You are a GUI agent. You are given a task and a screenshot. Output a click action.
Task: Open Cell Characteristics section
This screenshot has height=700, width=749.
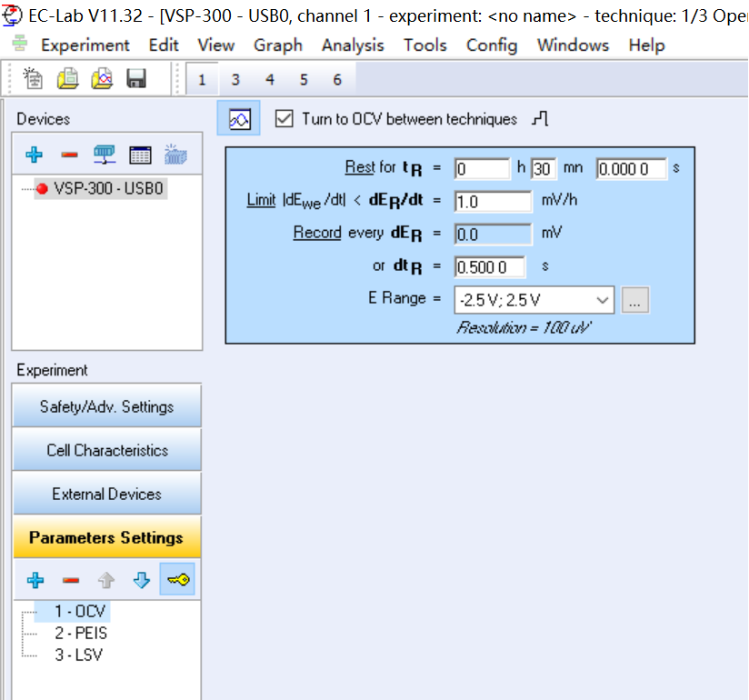(106, 450)
